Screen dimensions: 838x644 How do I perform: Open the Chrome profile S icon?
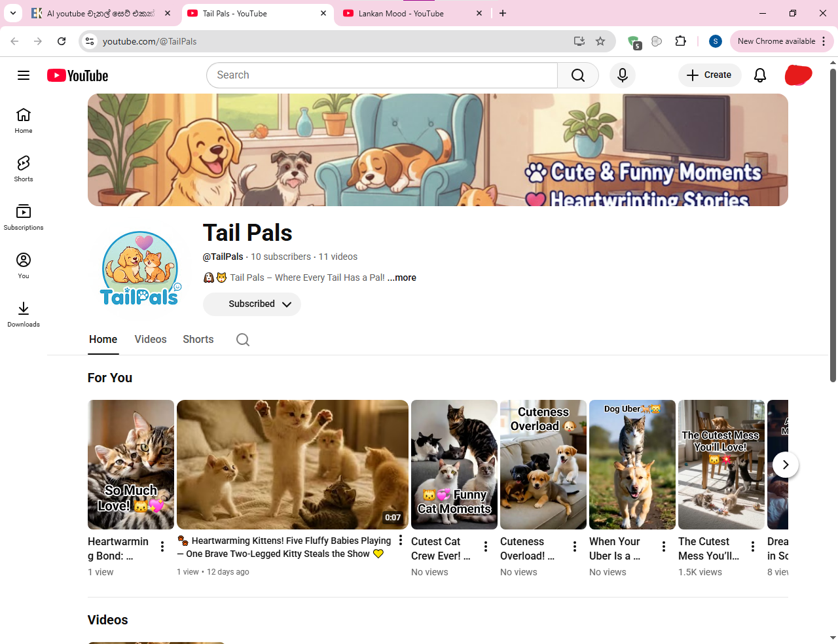716,41
